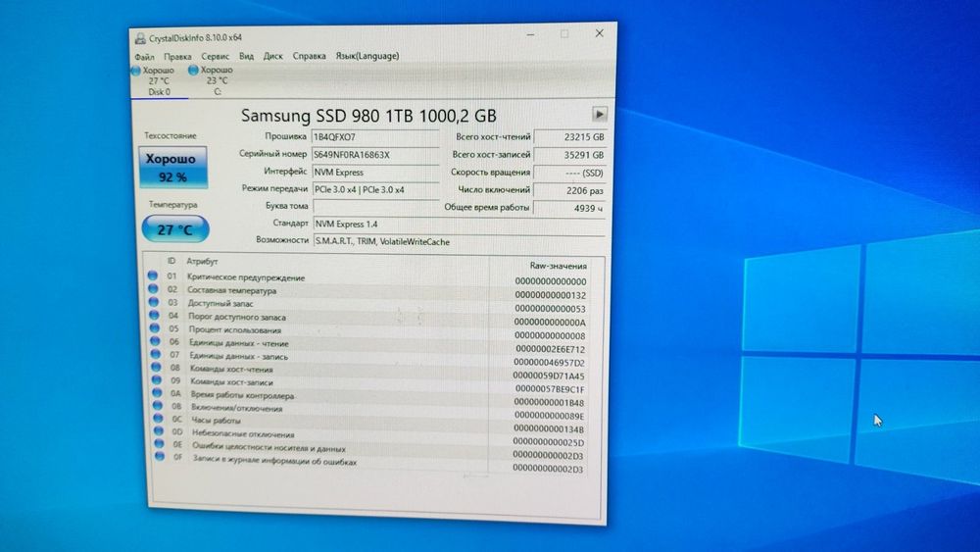Select the Критическое предупреждение row text
Screen dimensions: 980x552
[246, 277]
